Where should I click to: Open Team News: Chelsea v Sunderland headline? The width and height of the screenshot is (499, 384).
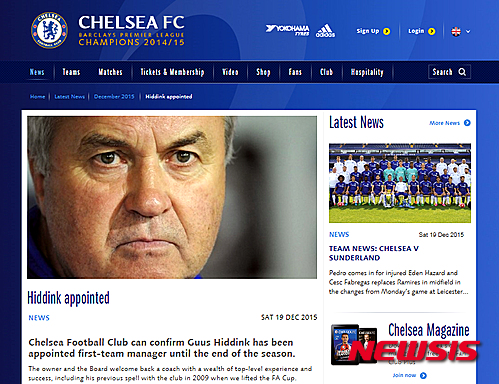pos(374,253)
